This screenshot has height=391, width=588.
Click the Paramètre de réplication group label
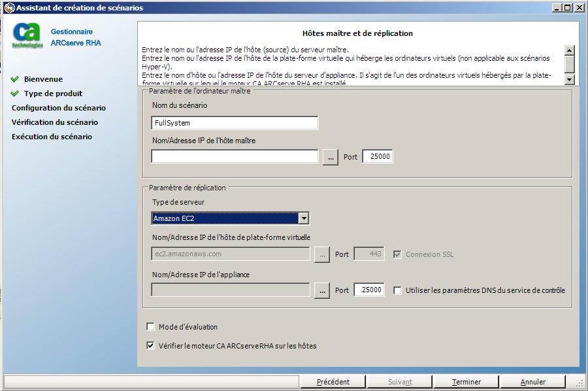pos(187,188)
